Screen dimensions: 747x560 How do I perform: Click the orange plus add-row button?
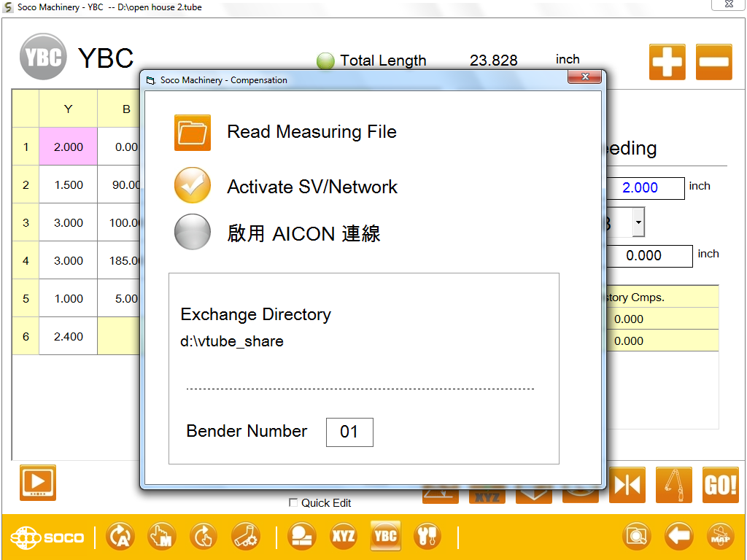[x=667, y=62]
